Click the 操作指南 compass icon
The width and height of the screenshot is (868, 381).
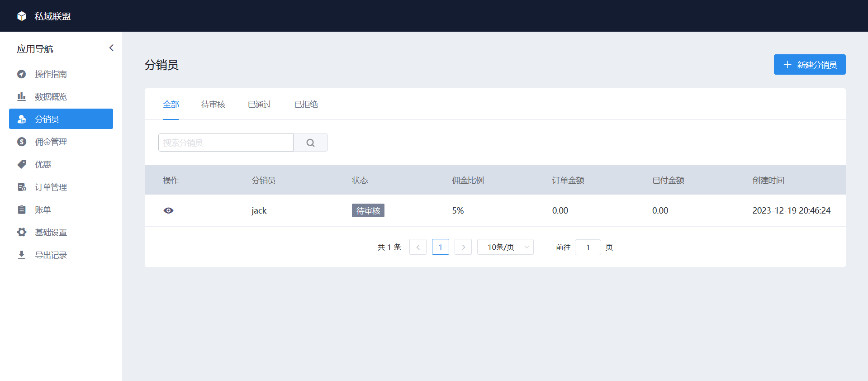click(x=21, y=74)
